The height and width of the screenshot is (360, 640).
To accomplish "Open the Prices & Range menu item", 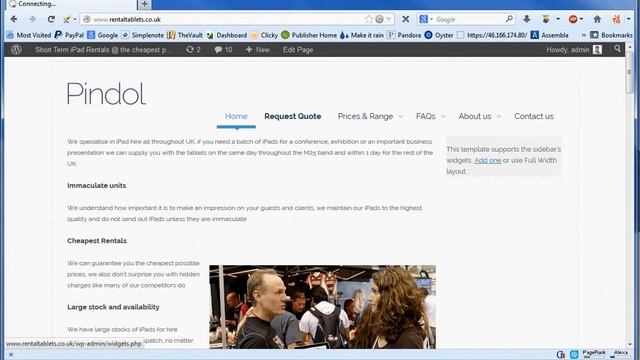I will pyautogui.click(x=365, y=116).
